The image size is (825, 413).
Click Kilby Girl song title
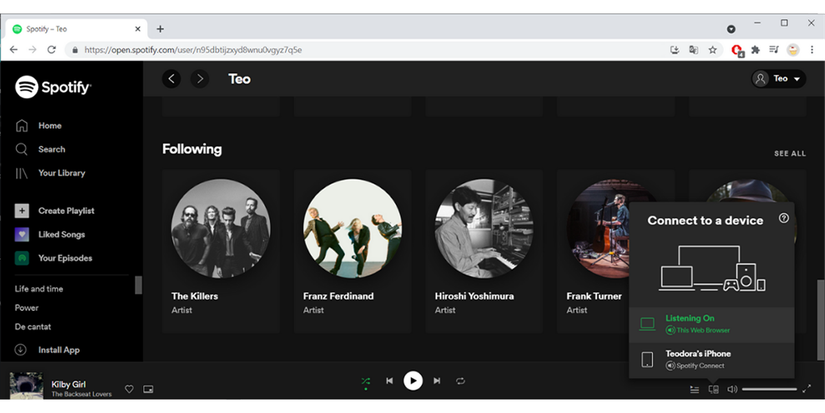click(68, 385)
